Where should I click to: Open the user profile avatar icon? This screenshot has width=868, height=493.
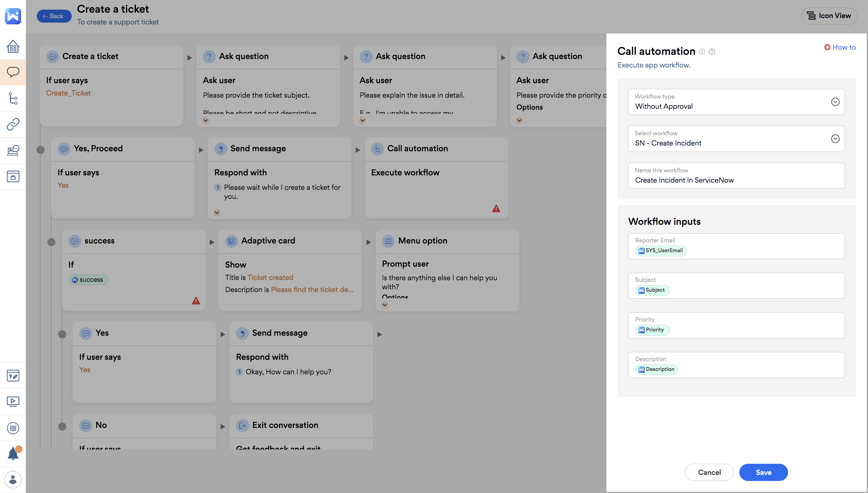13,479
